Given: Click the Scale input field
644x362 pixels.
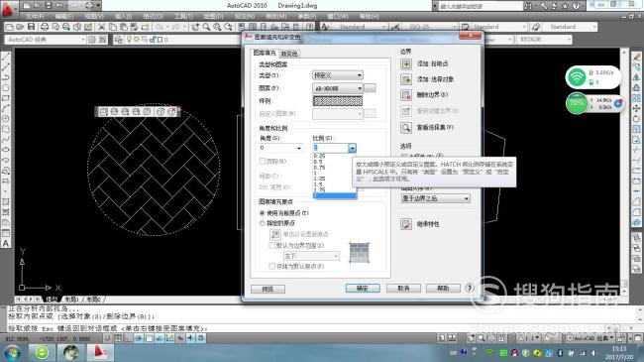Looking at the screenshot, I should [x=331, y=148].
